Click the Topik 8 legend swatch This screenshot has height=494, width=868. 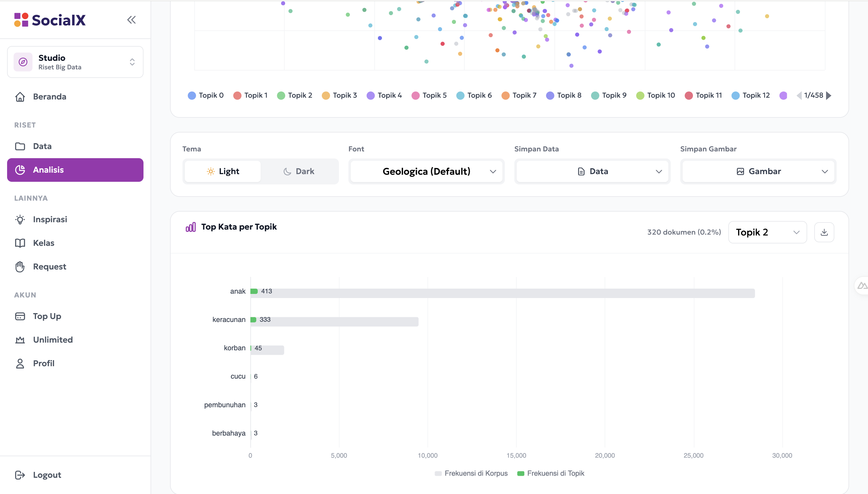(x=550, y=96)
